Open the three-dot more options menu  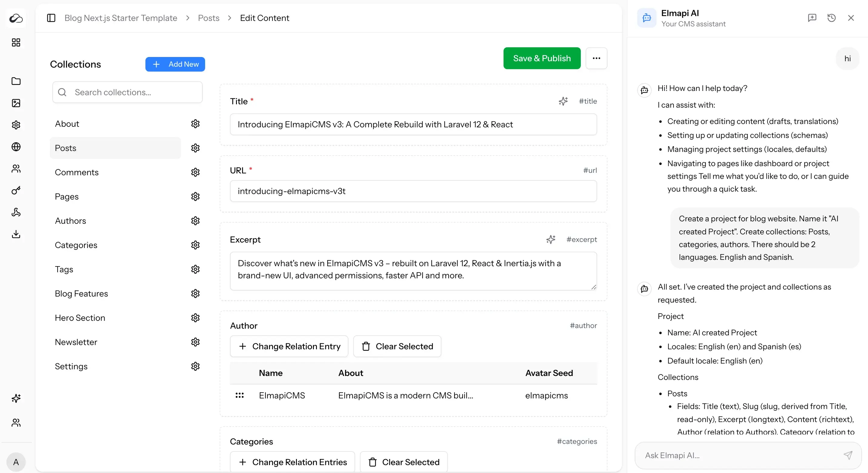point(597,58)
